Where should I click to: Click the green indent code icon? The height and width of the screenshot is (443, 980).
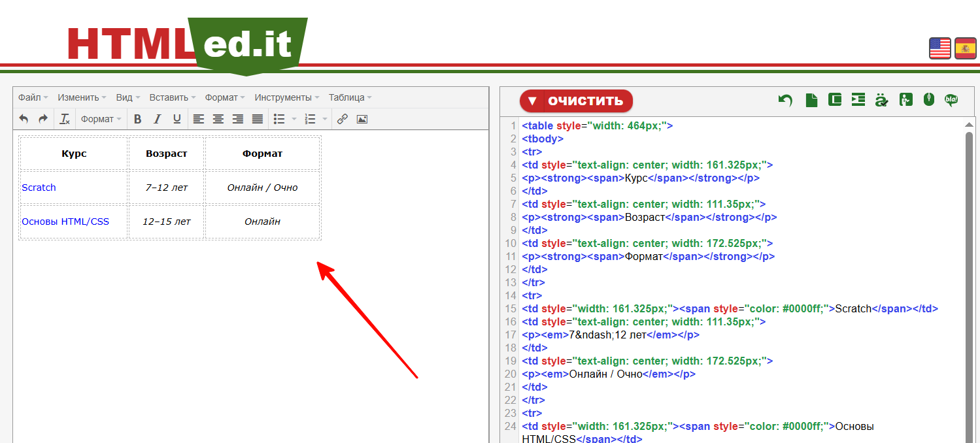[858, 99]
